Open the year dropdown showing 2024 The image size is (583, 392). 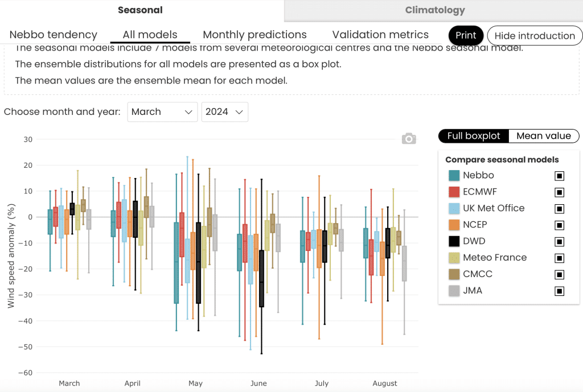pyautogui.click(x=224, y=112)
